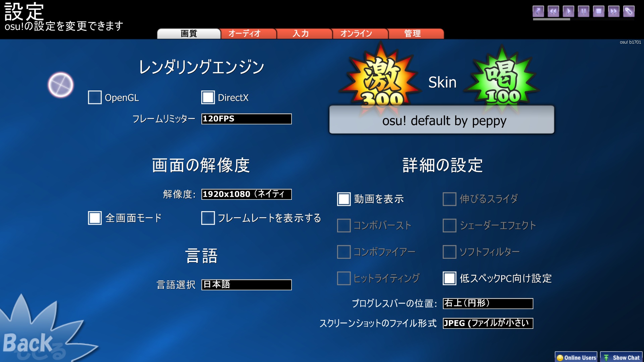
Task: Expand the フレームリミッター 120FPS dropdown
Action: 246,118
